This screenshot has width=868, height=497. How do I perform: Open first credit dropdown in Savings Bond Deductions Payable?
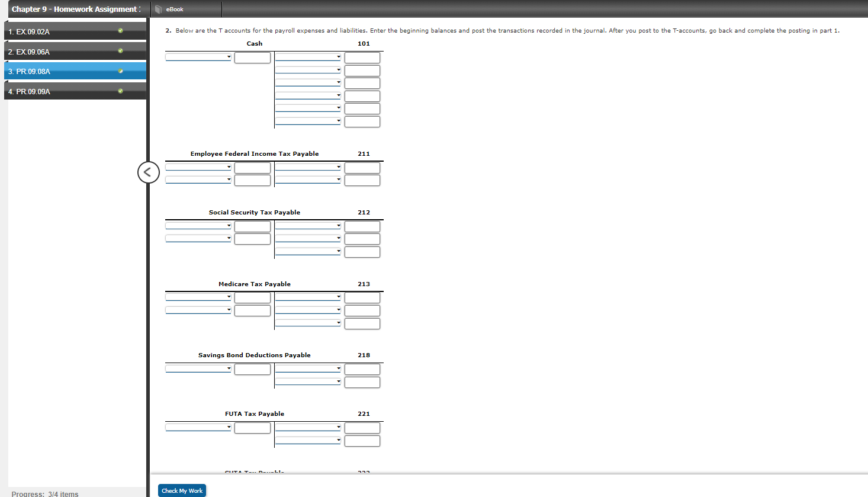[x=308, y=368]
